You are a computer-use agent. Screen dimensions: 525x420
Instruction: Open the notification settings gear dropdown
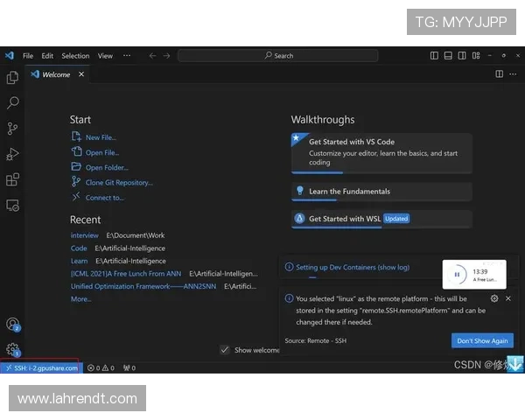point(494,298)
